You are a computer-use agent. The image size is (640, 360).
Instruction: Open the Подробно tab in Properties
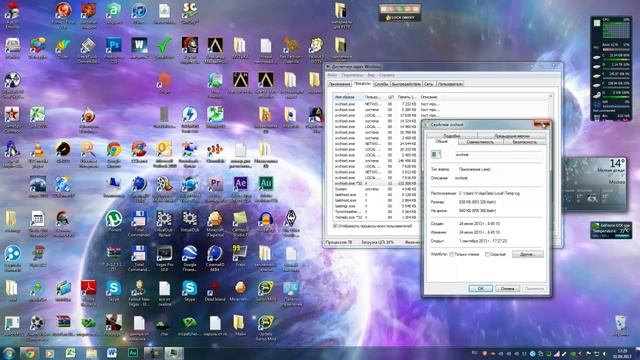click(x=452, y=136)
